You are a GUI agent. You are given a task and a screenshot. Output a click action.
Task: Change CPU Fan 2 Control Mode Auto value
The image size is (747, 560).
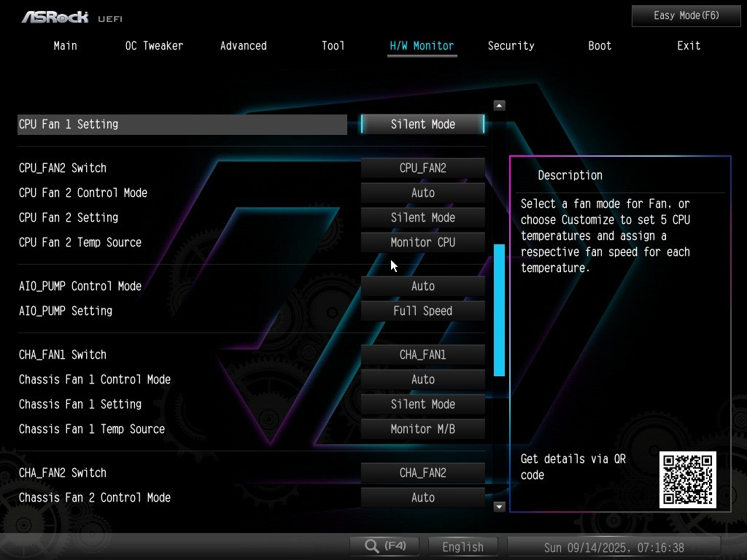(x=422, y=192)
